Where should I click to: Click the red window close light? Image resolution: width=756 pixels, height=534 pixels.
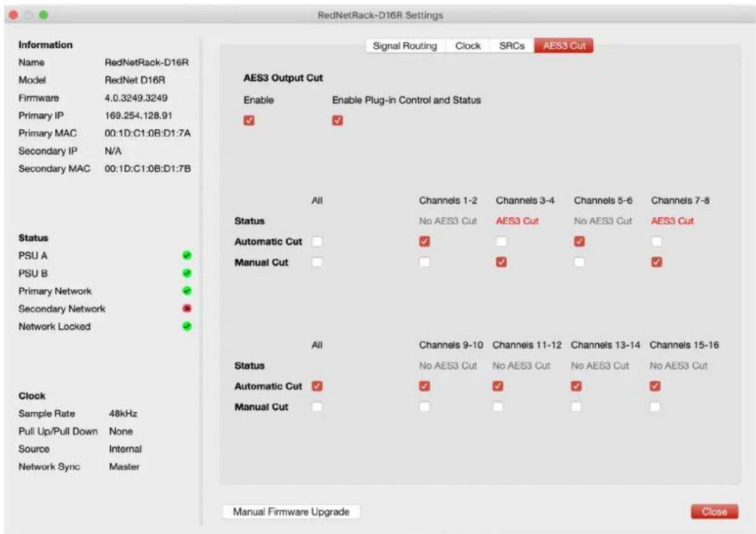[x=14, y=15]
